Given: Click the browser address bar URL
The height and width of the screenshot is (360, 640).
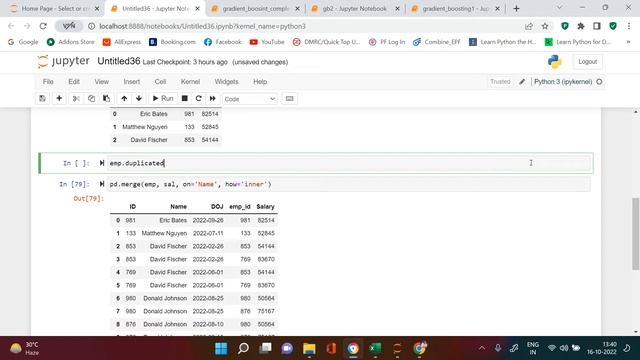Looking at the screenshot, I should point(202,26).
